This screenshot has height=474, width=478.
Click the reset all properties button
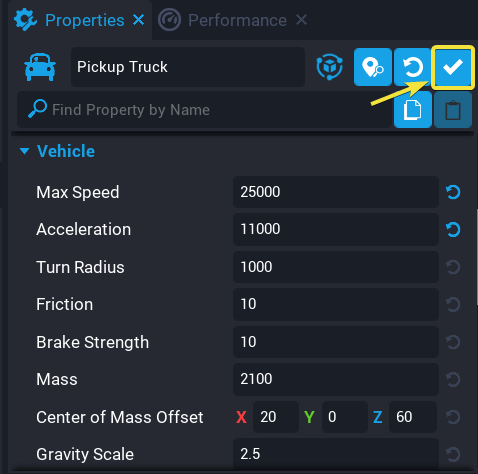(413, 67)
